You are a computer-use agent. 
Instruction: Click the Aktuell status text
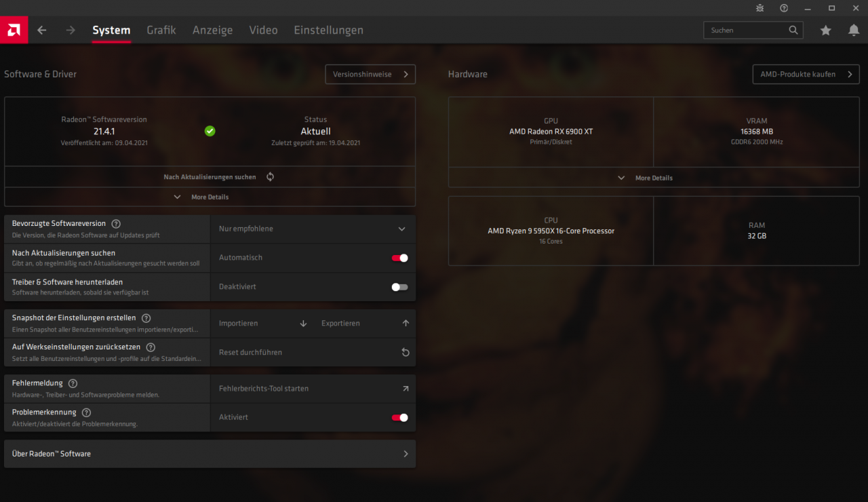pyautogui.click(x=315, y=132)
